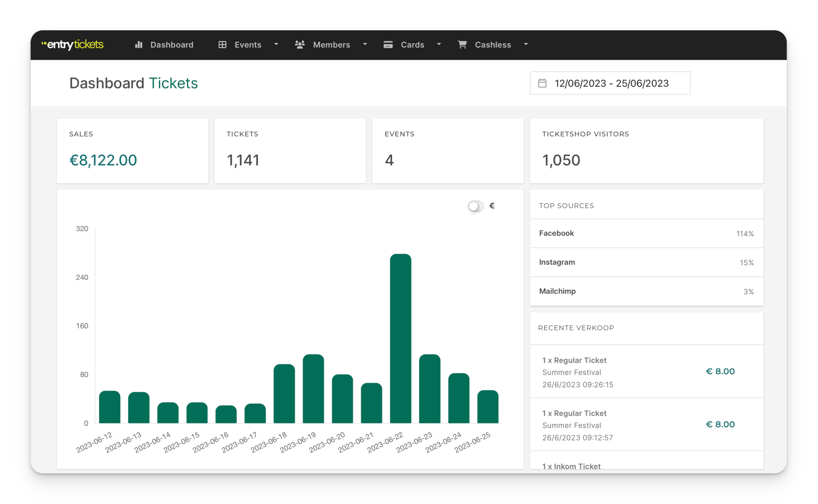Viewport: 818px width, 504px height.
Task: Toggle the euro switch above chart
Action: (476, 206)
